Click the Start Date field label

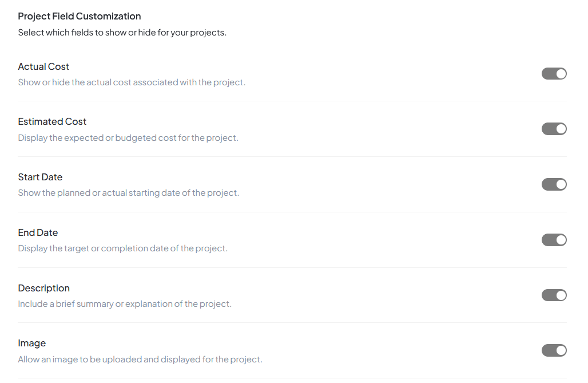40,177
